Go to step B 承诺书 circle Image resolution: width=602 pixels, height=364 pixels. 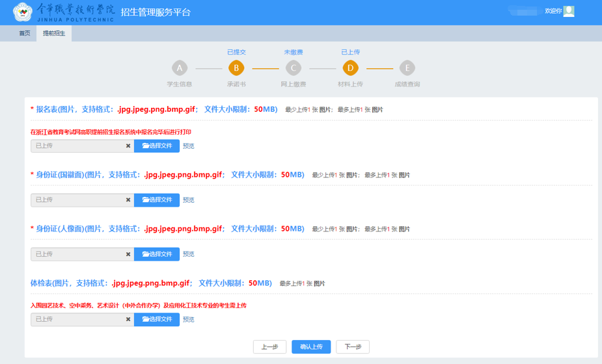click(x=236, y=68)
